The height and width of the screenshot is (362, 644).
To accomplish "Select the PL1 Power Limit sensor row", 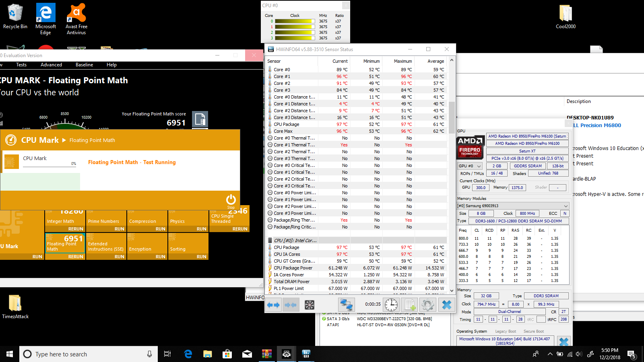I will pos(357,288).
